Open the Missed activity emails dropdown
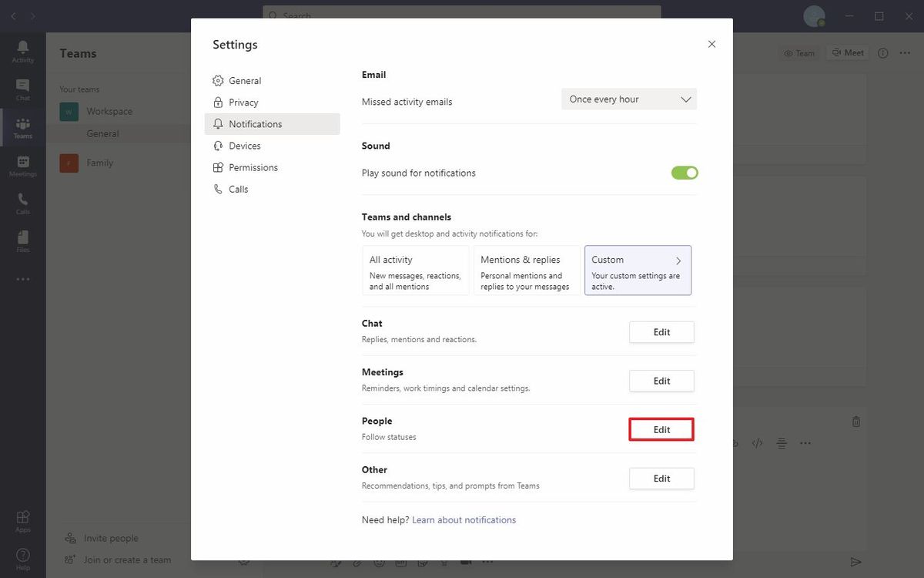 coord(628,99)
